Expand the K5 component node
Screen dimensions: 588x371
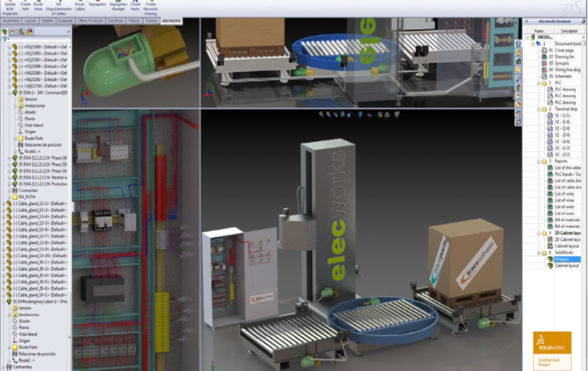pyautogui.click(x=9, y=47)
